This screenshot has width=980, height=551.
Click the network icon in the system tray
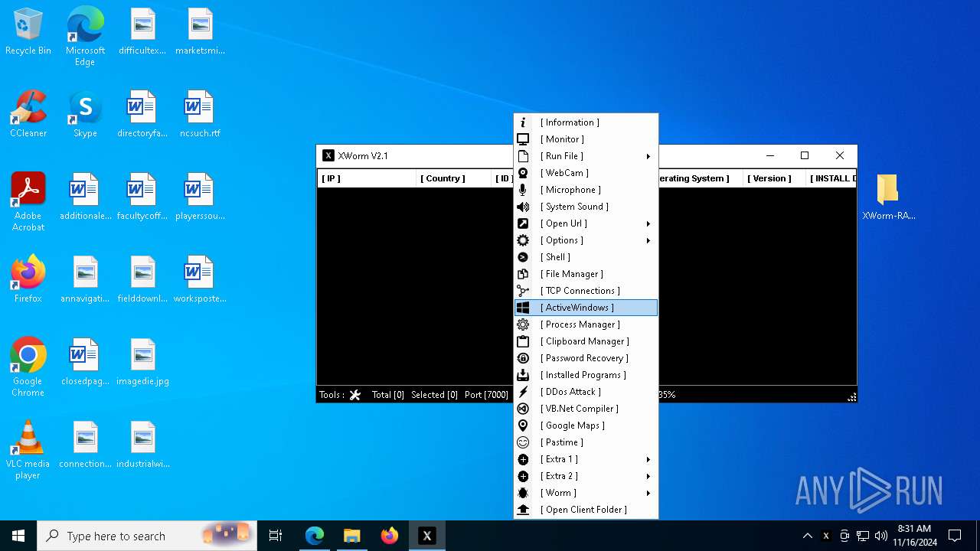[x=862, y=536]
